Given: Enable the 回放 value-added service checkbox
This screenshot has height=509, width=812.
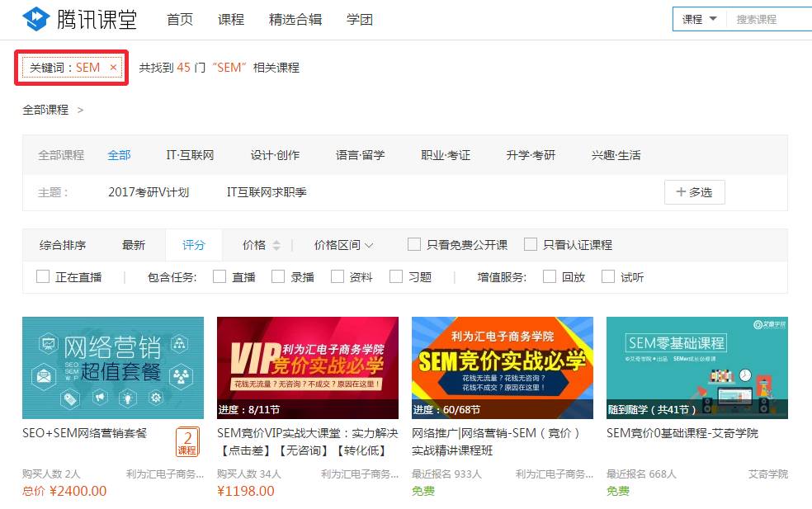Looking at the screenshot, I should (550, 276).
